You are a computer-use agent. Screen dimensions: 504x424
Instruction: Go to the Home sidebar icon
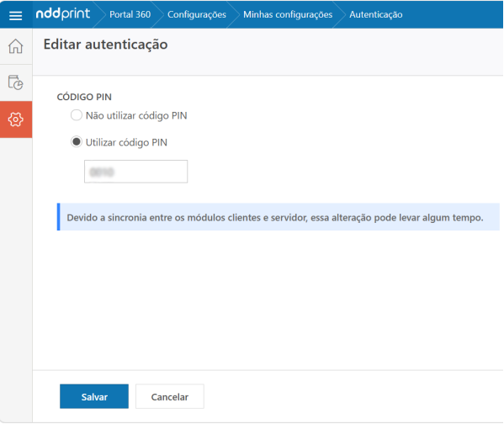[15, 46]
